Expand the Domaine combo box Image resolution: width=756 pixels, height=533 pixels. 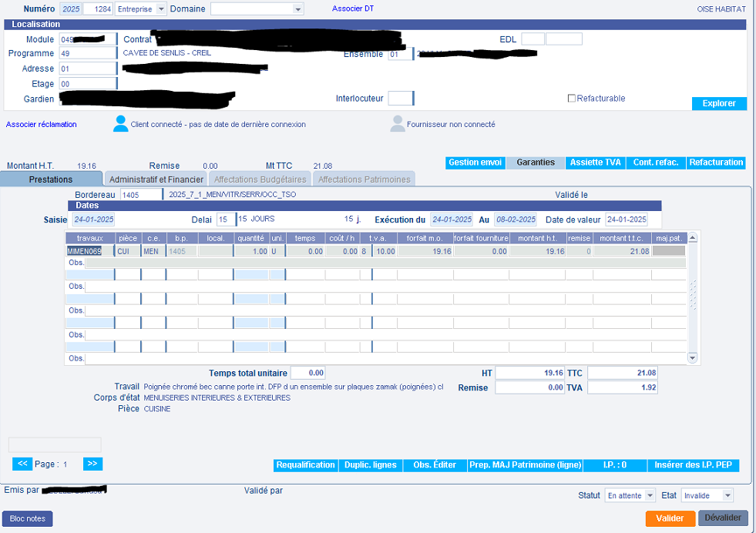tap(298, 9)
